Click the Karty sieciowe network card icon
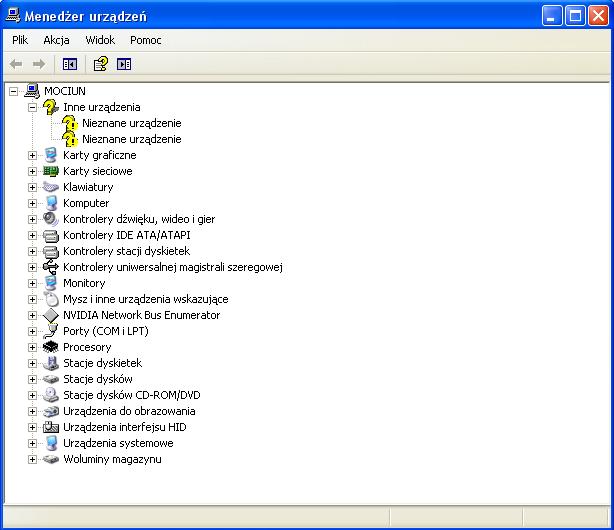Viewport: 614px width, 530px height. pyautogui.click(x=51, y=171)
